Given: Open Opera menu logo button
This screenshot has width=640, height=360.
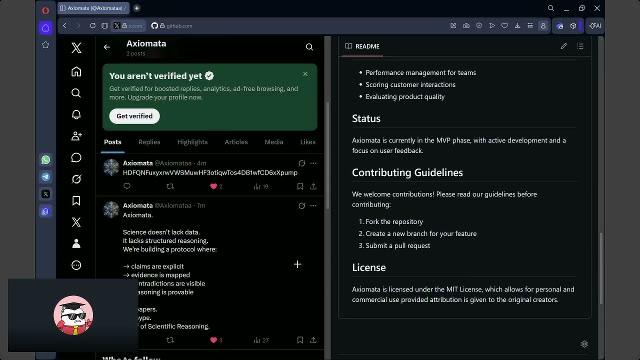Looking at the screenshot, I should point(46,10).
